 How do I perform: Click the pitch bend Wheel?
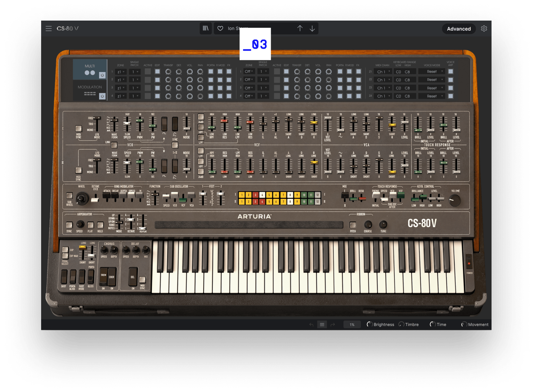82,198
